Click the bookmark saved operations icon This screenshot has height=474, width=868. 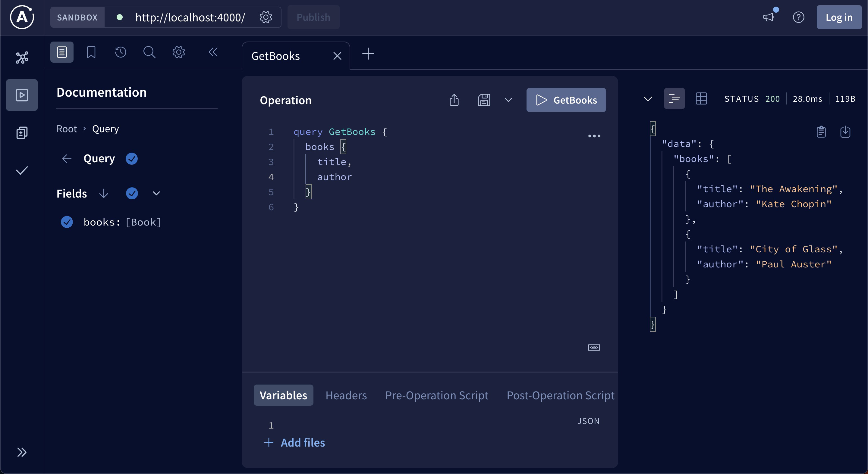pyautogui.click(x=91, y=52)
